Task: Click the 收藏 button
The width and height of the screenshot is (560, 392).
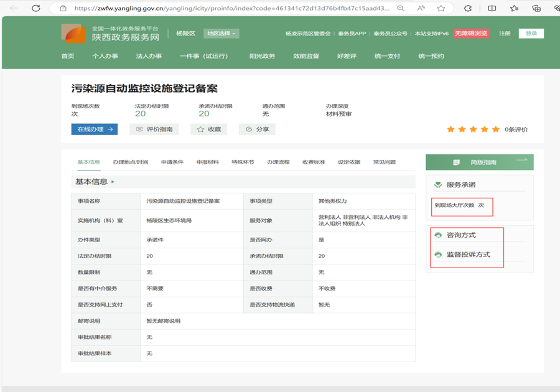Action: click(208, 129)
